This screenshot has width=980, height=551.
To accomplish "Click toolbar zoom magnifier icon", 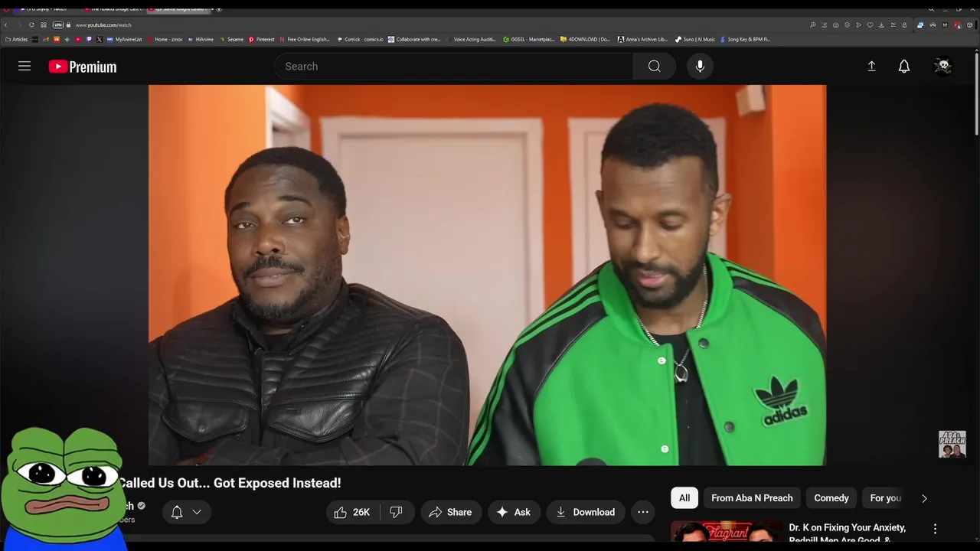I will point(813,25).
